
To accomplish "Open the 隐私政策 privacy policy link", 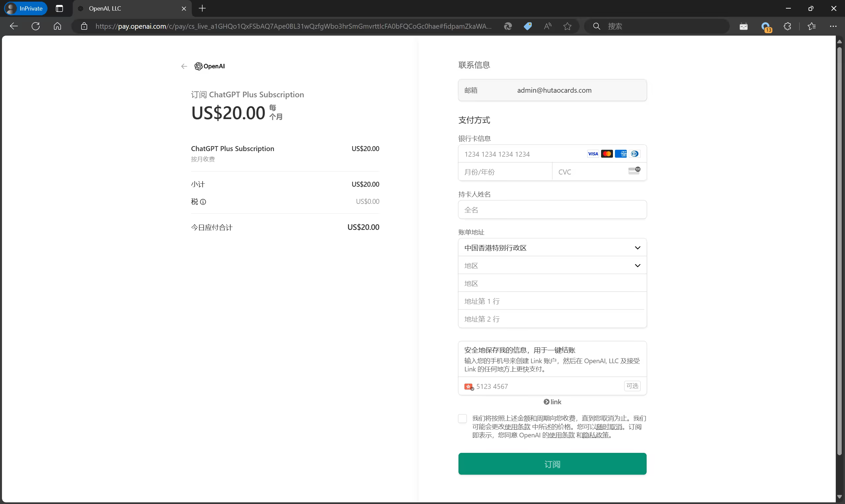I will tap(595, 435).
